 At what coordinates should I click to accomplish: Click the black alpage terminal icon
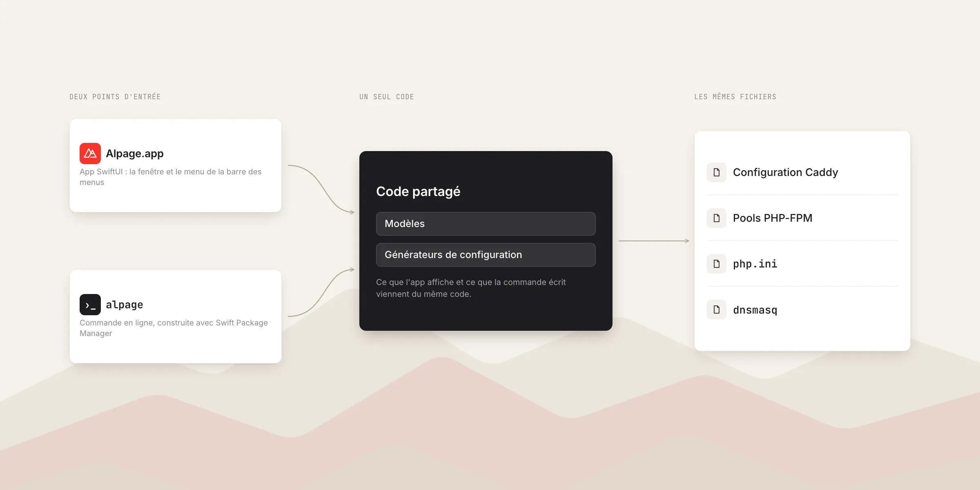click(90, 305)
